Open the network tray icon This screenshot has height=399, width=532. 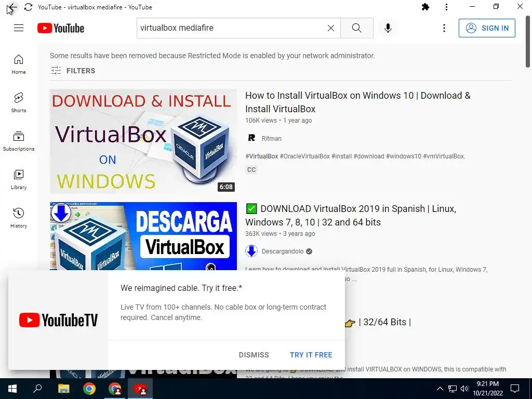click(453, 389)
